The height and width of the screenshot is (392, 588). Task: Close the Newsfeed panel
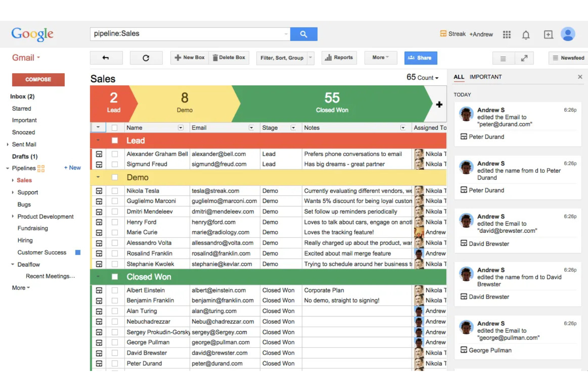(x=580, y=77)
